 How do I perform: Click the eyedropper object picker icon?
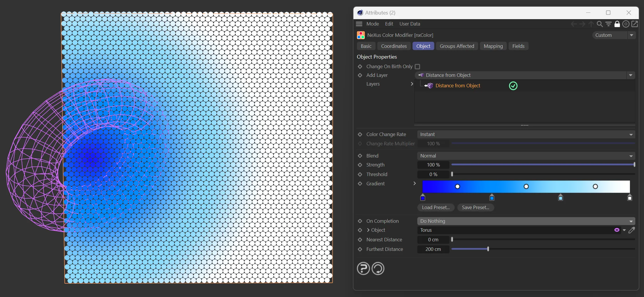click(x=632, y=230)
